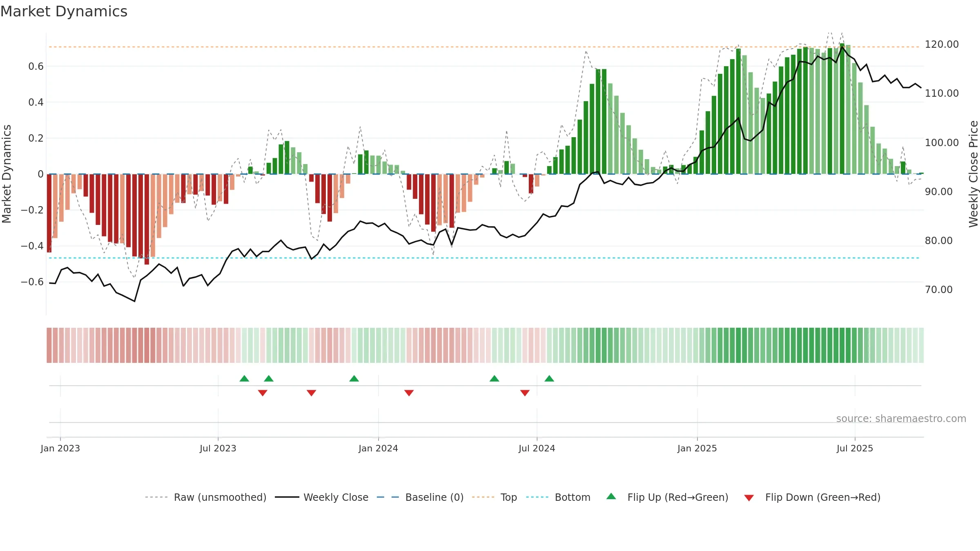
Task: Click the source: sharemaestro.com text
Action: 901,418
